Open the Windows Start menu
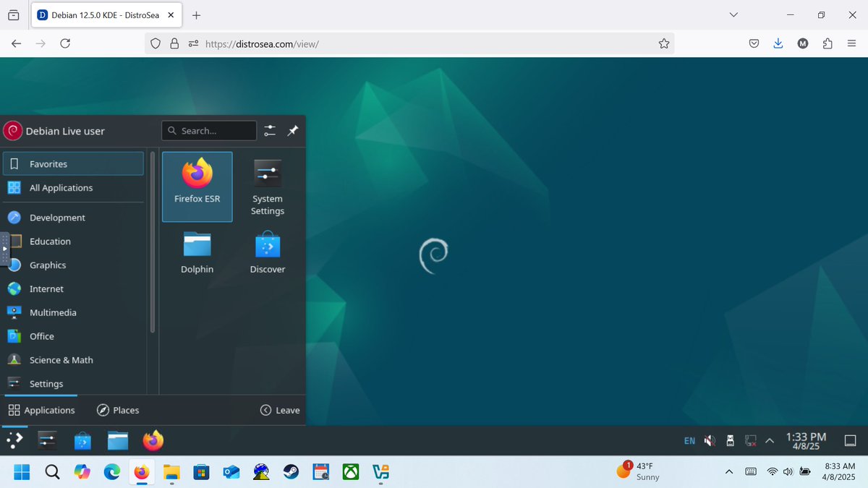This screenshot has height=488, width=868. [22, 472]
